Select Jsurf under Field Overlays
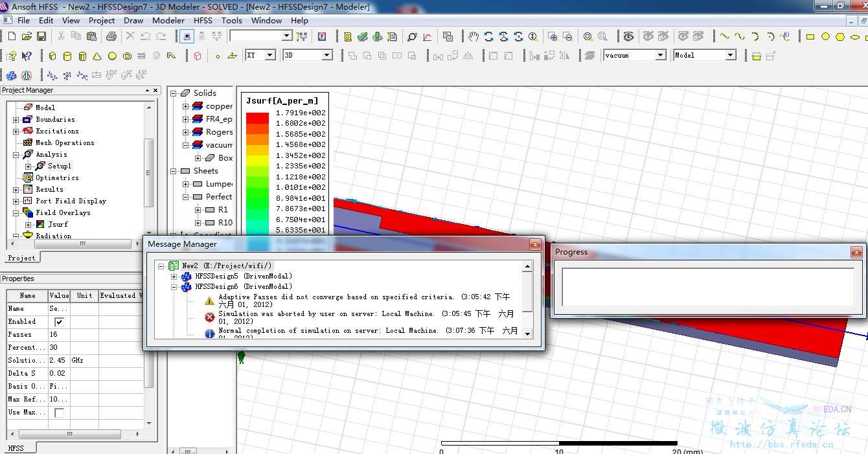The height and width of the screenshot is (454, 868). (58, 225)
